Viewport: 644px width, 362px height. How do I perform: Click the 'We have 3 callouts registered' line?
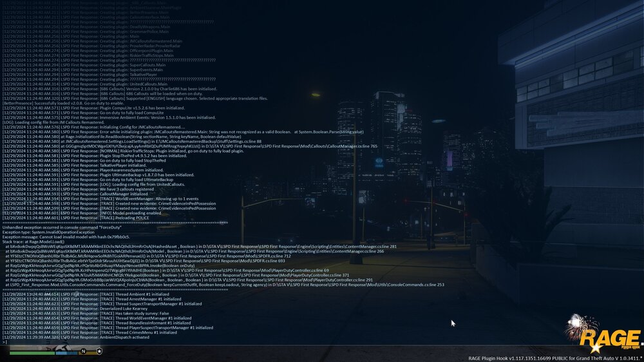(x=78, y=189)
